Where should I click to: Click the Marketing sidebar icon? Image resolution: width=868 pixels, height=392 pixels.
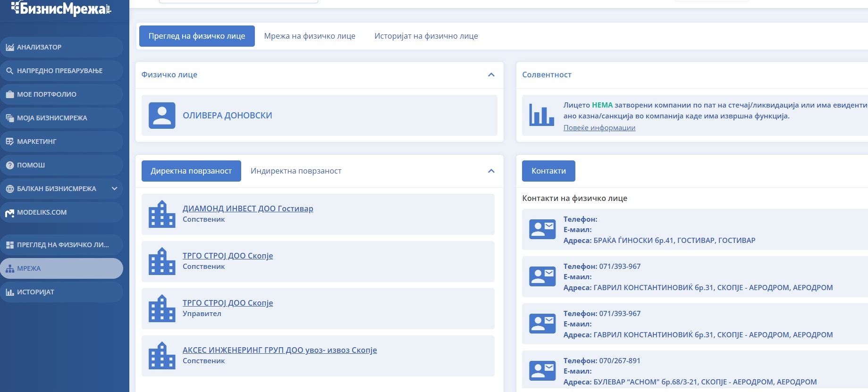[9, 142]
